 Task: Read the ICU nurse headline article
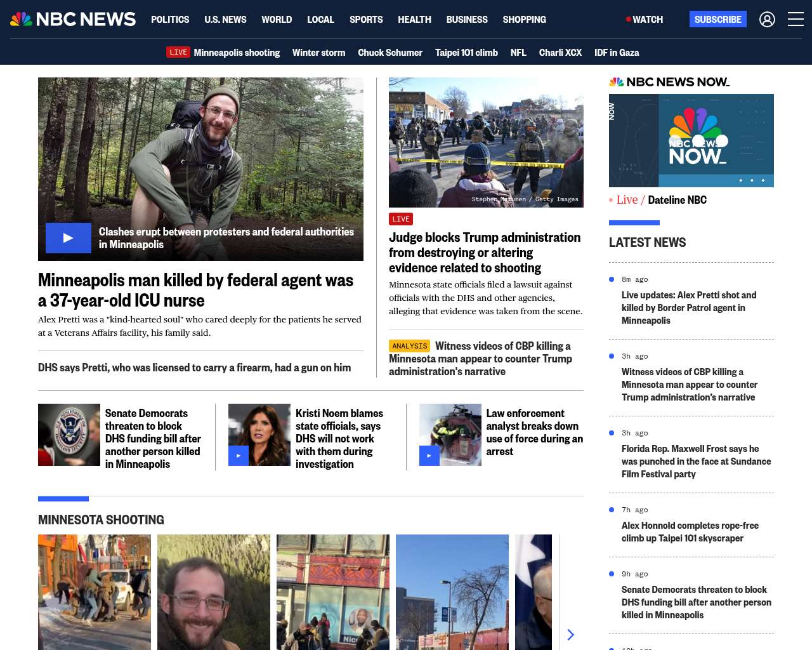[195, 290]
